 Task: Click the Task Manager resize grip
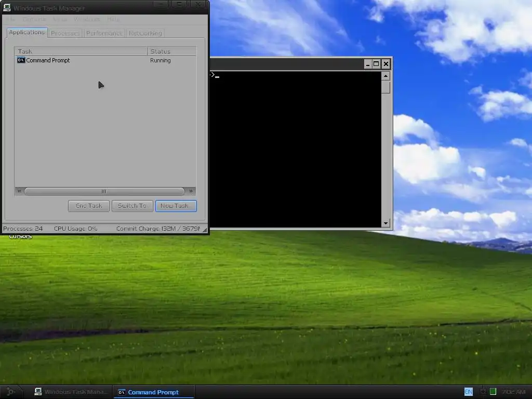click(x=205, y=230)
